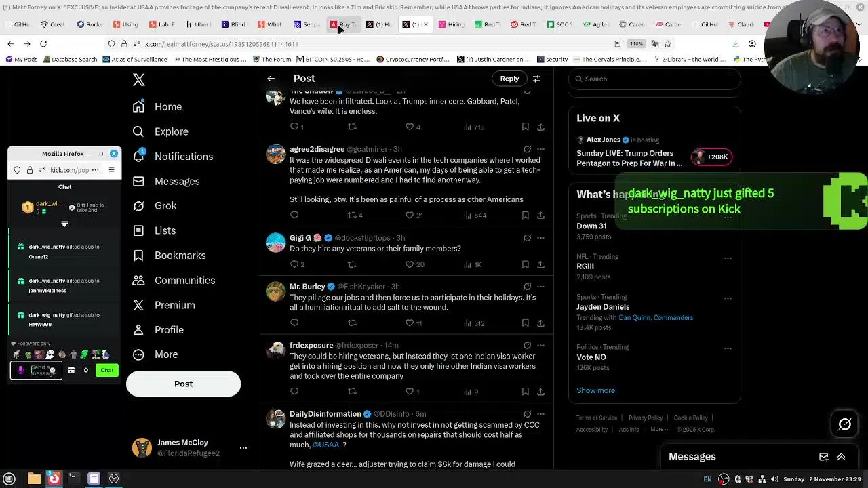868x488 pixels.
Task: View analytics on Gigi G's reply
Action: 473,264
